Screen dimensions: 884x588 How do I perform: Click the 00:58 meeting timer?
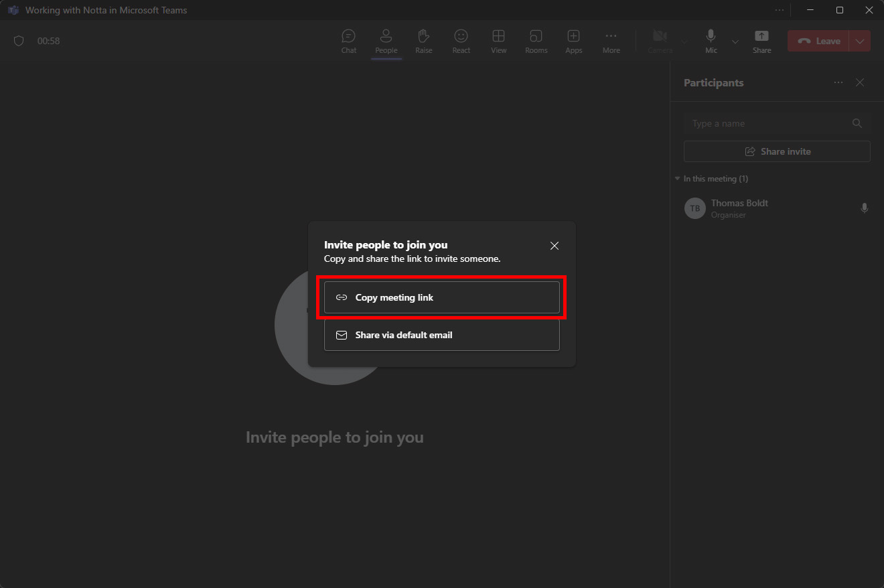pyautogui.click(x=49, y=41)
